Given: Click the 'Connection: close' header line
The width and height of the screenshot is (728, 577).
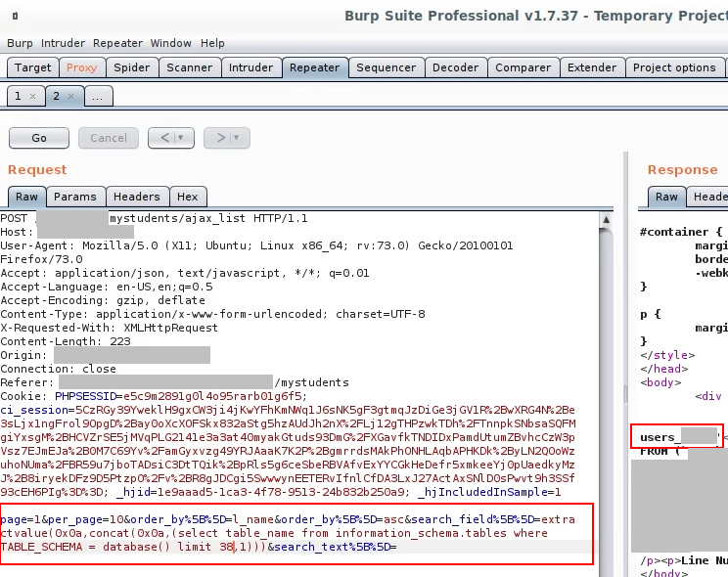Looking at the screenshot, I should click(x=58, y=369).
